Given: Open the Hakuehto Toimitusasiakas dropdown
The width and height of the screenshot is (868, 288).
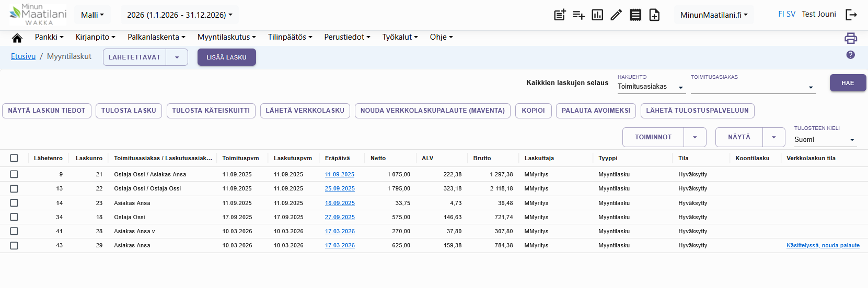Looking at the screenshot, I should pos(651,87).
